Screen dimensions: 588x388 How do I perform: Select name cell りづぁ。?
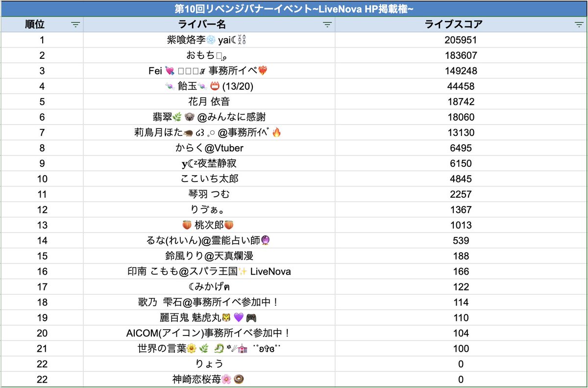209,210
